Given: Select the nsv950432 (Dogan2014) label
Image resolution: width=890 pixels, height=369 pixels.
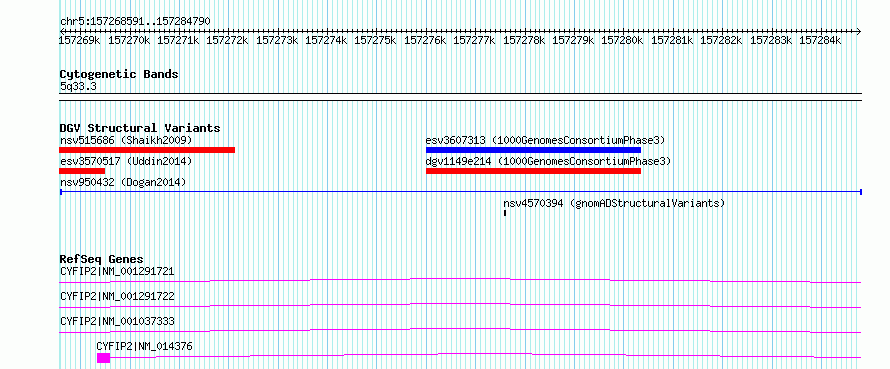Looking at the screenshot, I should (x=123, y=182).
